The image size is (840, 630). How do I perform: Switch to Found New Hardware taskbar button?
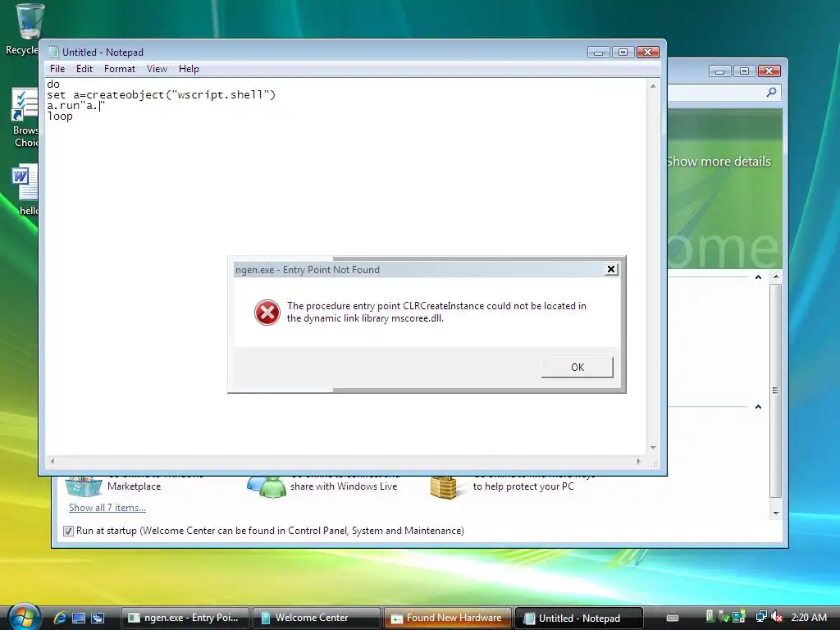447,618
